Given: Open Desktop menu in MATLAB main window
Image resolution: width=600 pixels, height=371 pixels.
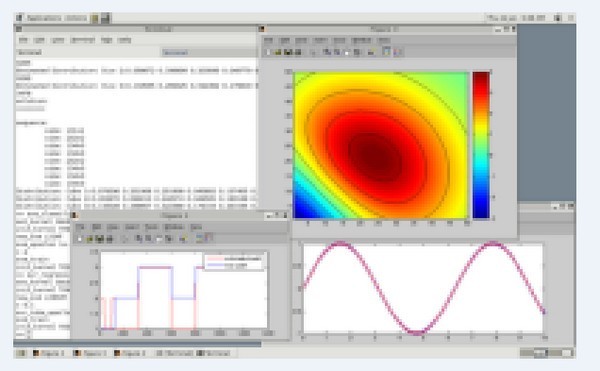Looking at the screenshot, I should [x=83, y=40].
